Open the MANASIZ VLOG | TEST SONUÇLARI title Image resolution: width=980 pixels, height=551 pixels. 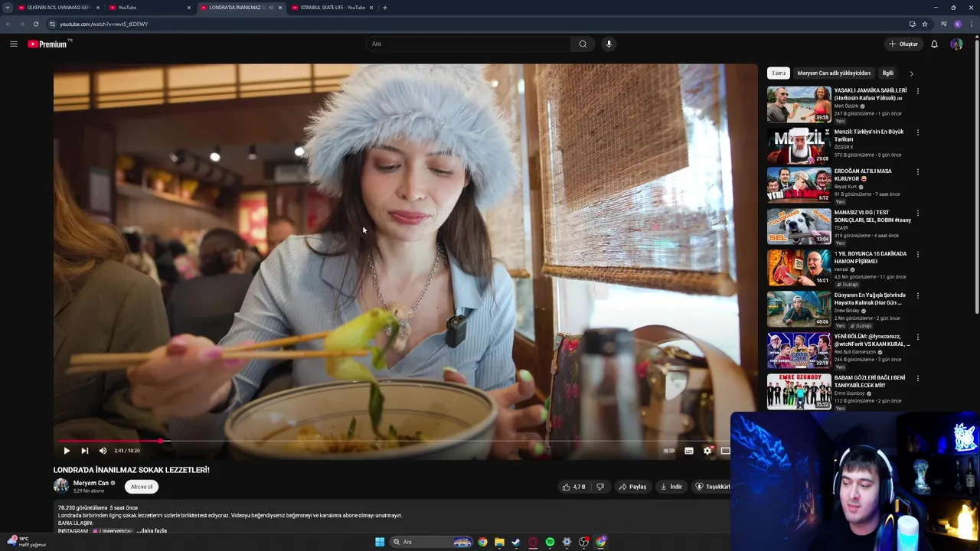[873, 216]
